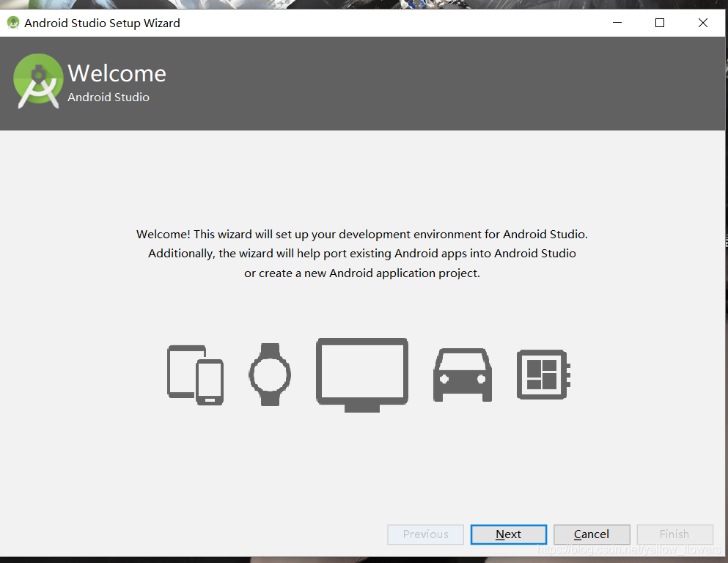
Task: Click the TV screen icon
Action: coord(362,375)
